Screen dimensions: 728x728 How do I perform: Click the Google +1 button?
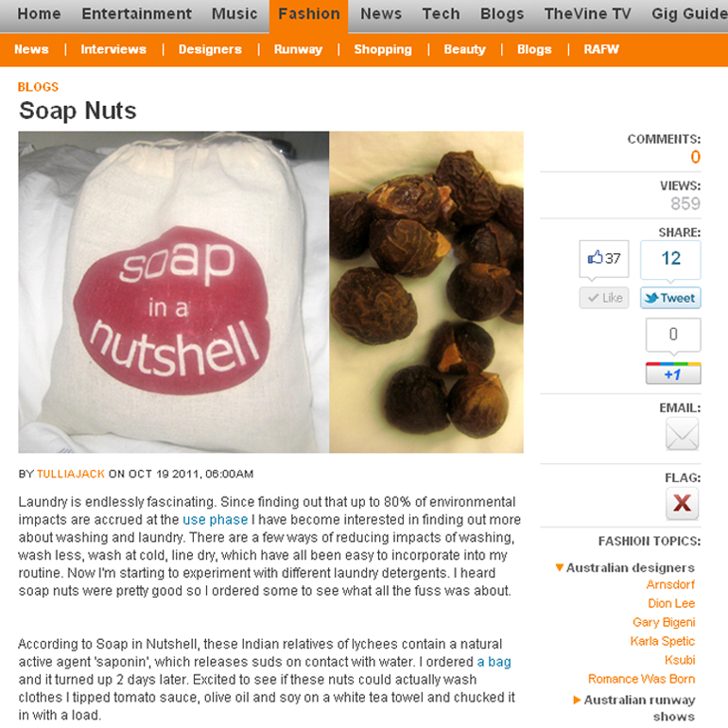[673, 373]
